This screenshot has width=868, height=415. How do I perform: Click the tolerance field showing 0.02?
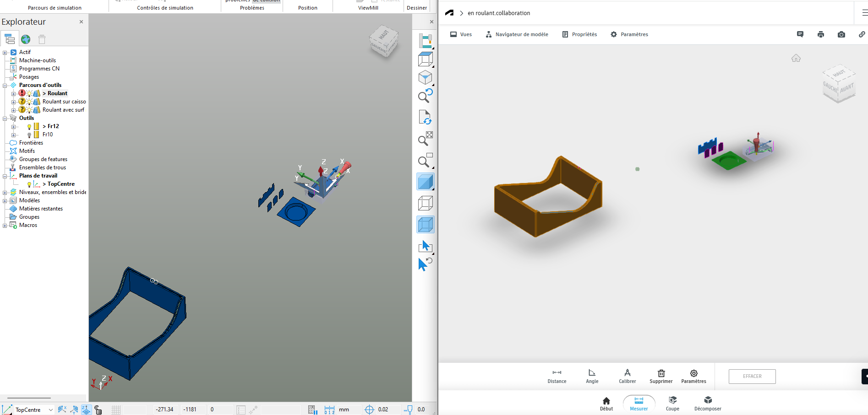pos(384,410)
